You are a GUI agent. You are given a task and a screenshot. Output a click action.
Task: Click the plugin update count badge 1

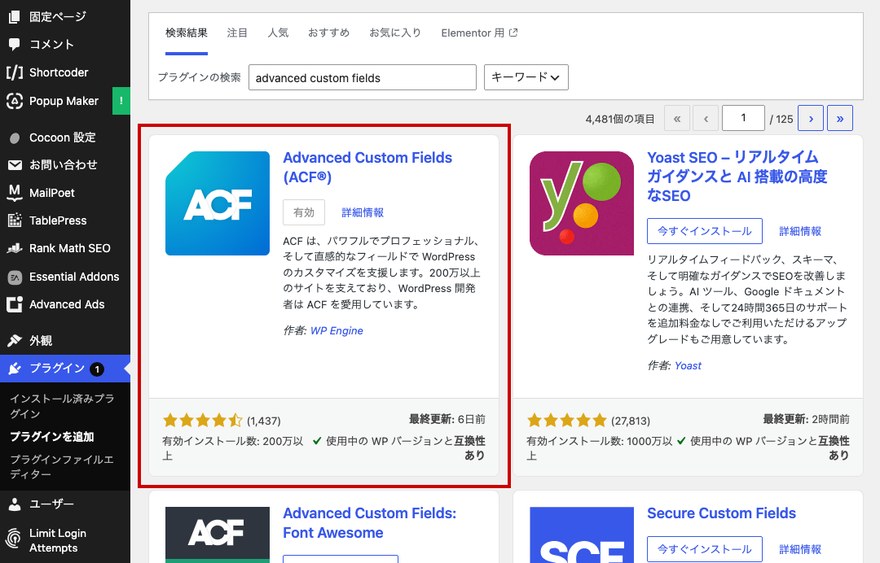[97, 369]
